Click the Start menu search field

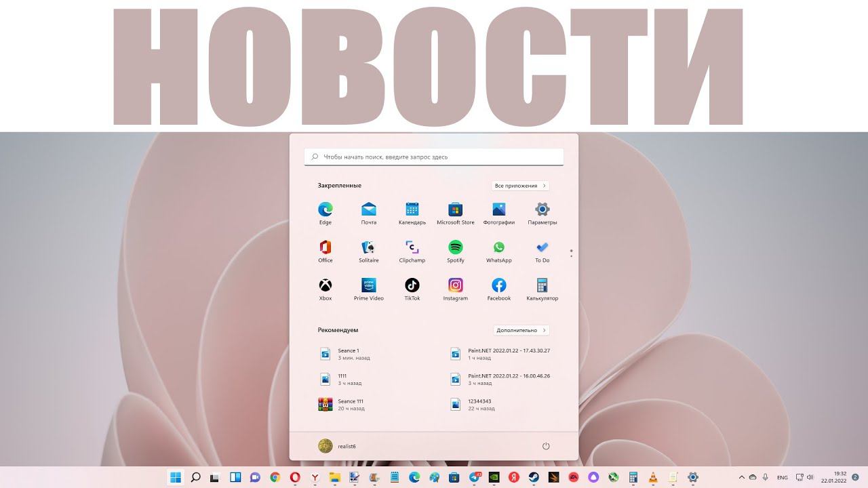(434, 157)
